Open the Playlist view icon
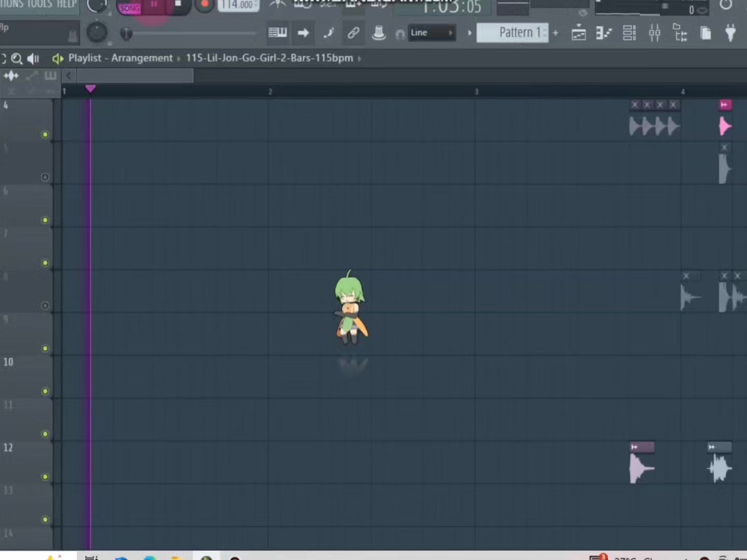The width and height of the screenshot is (747, 560). (578, 34)
